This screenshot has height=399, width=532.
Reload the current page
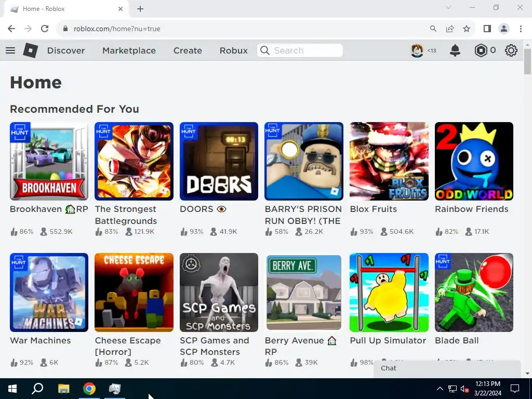pos(45,29)
